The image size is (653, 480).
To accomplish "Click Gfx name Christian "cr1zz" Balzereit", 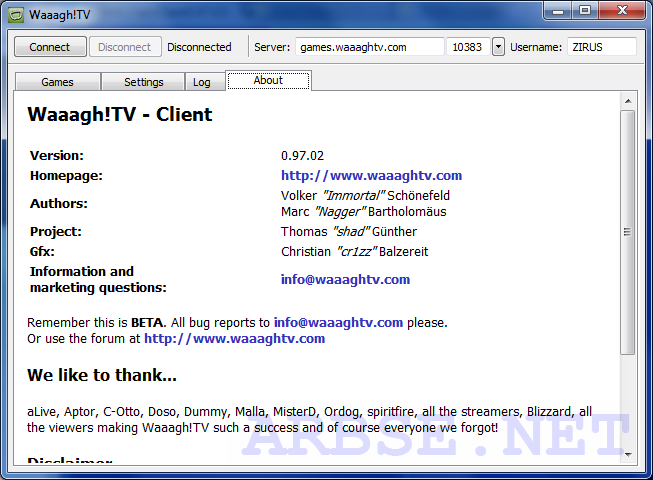I will coord(354,251).
